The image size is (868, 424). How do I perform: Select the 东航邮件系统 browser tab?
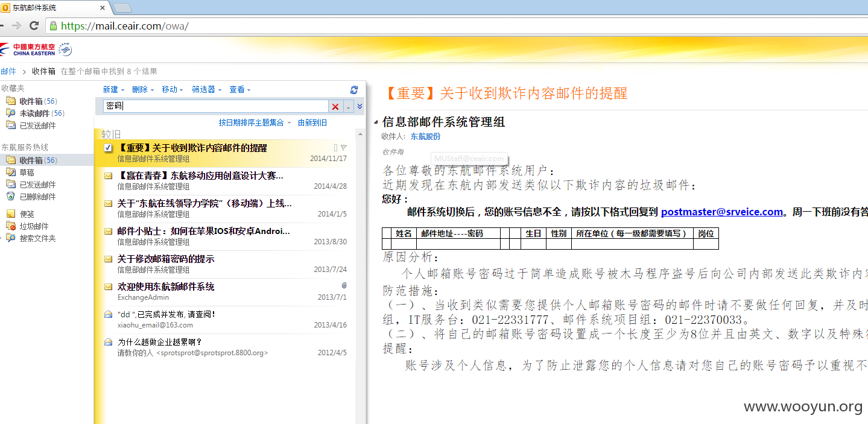(x=54, y=7)
